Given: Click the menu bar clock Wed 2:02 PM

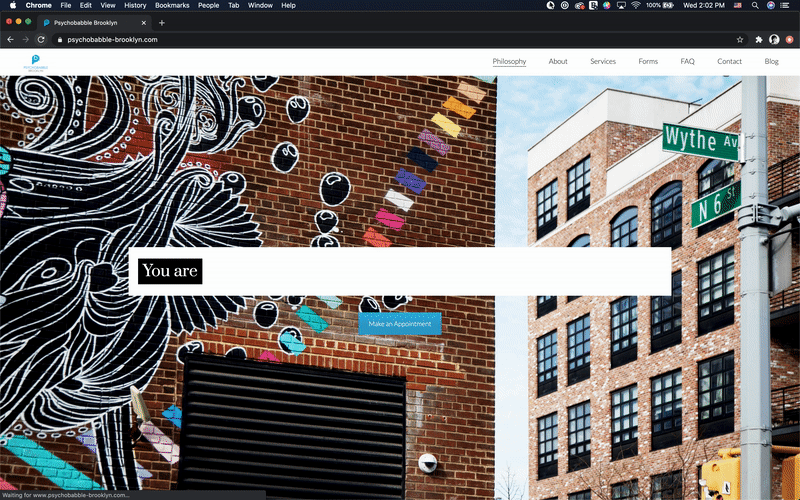Looking at the screenshot, I should pos(704,5).
